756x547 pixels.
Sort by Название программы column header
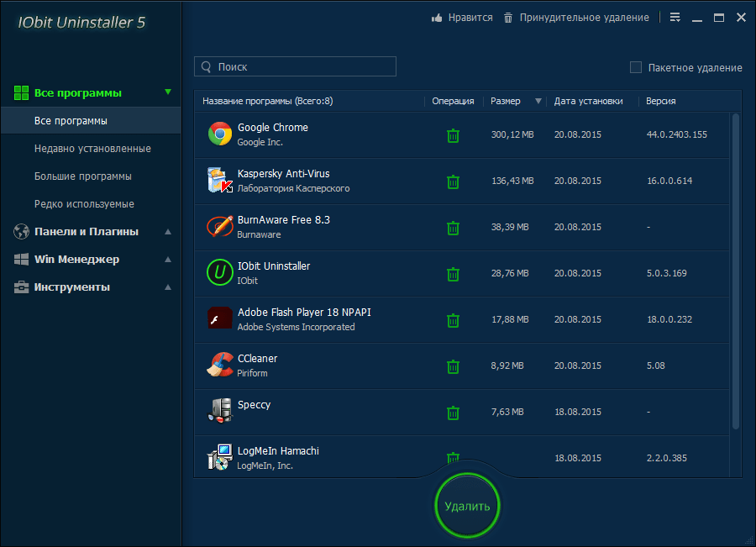click(x=268, y=102)
